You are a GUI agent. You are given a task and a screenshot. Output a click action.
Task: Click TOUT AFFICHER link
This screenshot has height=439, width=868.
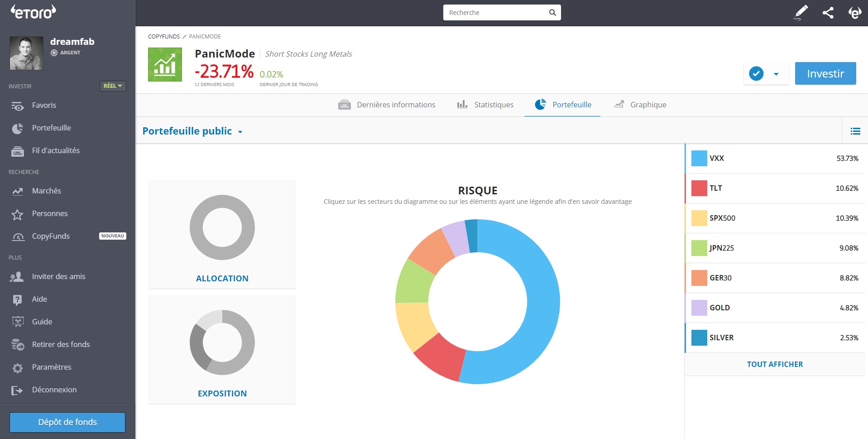coord(775,364)
